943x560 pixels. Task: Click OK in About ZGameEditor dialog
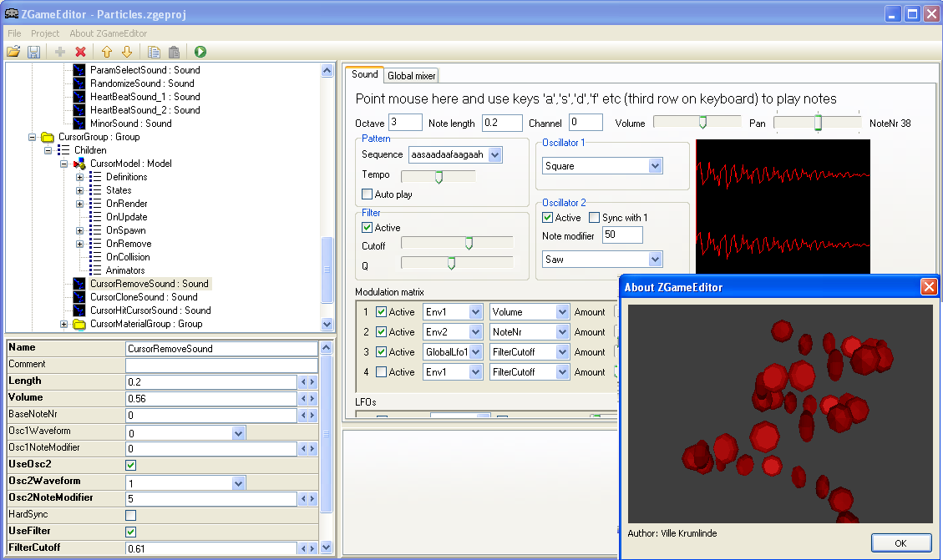click(x=900, y=543)
